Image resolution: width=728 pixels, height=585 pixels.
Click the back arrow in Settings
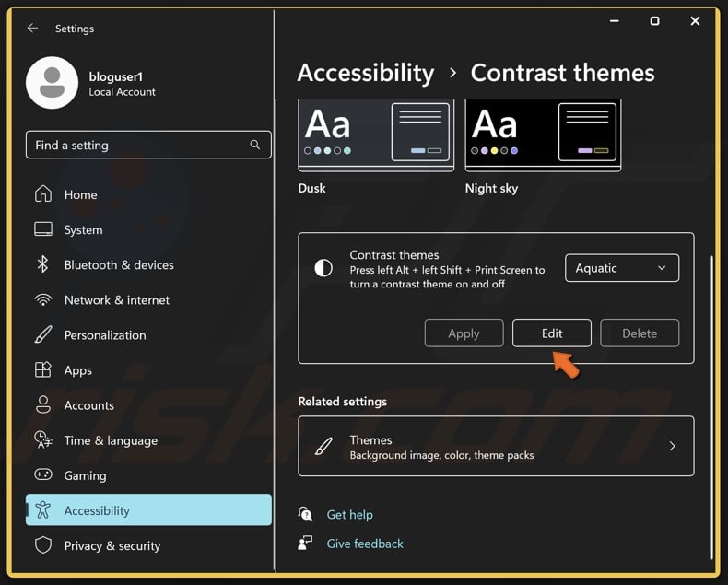pyautogui.click(x=32, y=29)
